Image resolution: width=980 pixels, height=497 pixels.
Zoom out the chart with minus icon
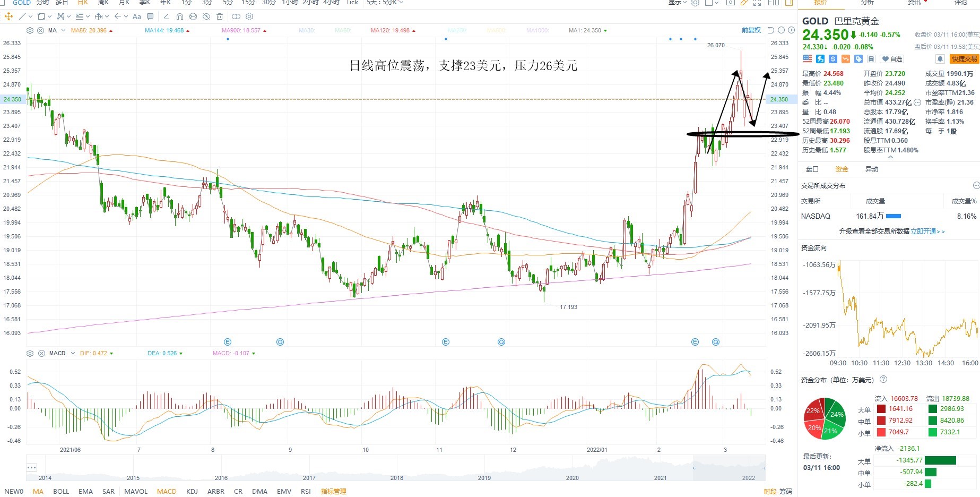782,30
